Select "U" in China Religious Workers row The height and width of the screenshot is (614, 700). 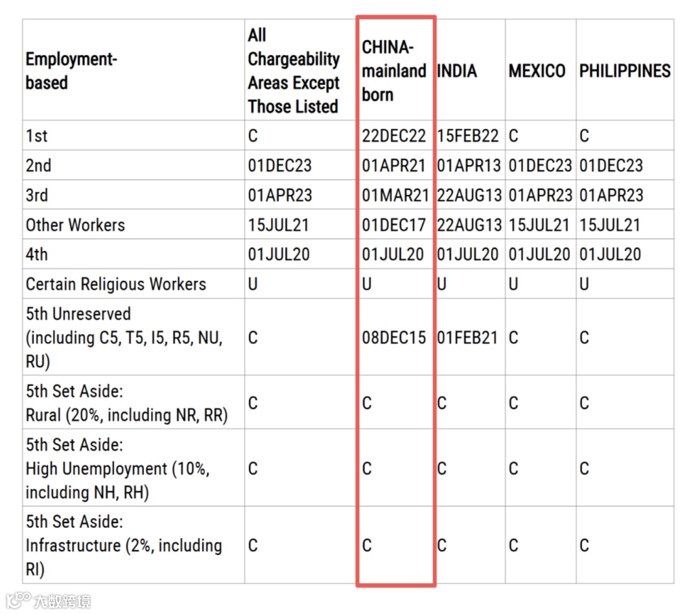pos(366,284)
